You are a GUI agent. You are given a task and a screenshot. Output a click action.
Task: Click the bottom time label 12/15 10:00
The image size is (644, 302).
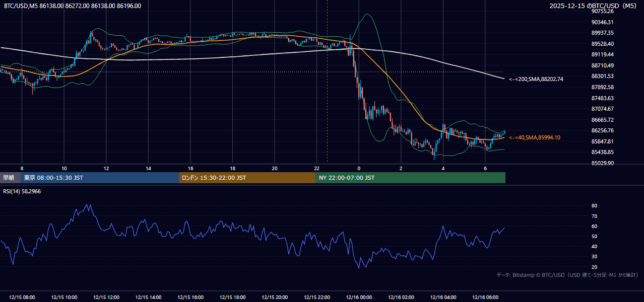[64, 297]
